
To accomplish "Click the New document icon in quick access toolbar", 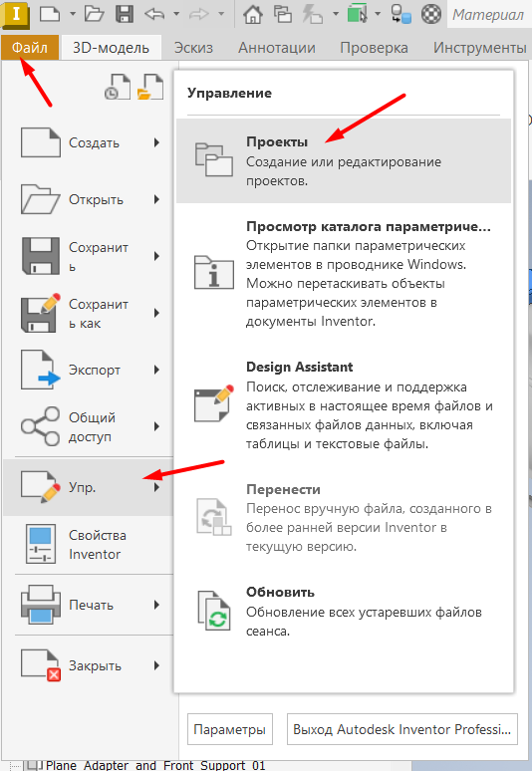I will pyautogui.click(x=50, y=14).
